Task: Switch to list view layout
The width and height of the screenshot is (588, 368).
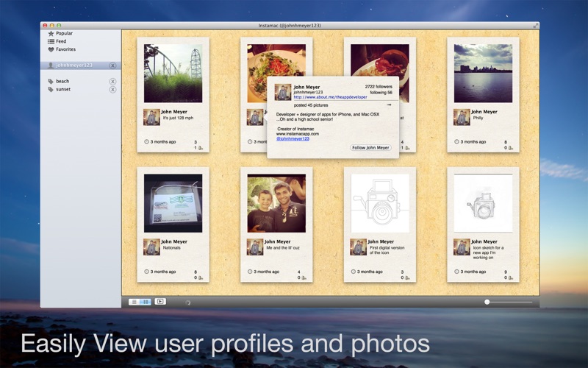Action: click(135, 302)
